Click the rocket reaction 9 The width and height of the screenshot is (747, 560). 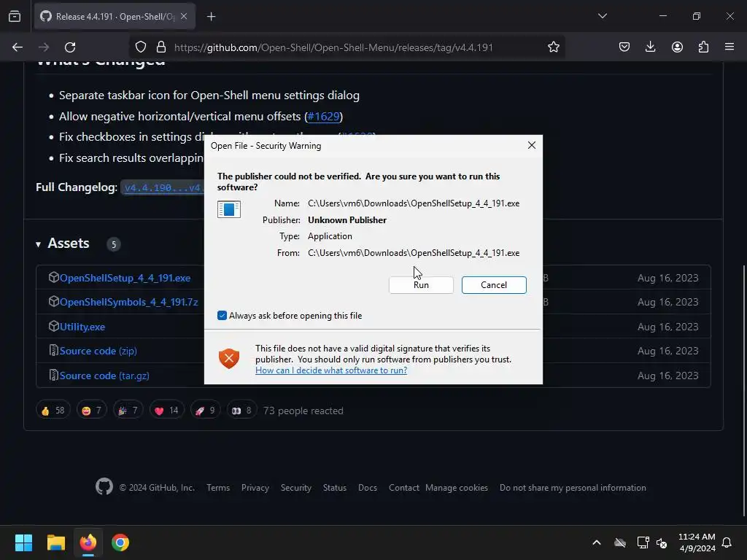pyautogui.click(x=205, y=411)
